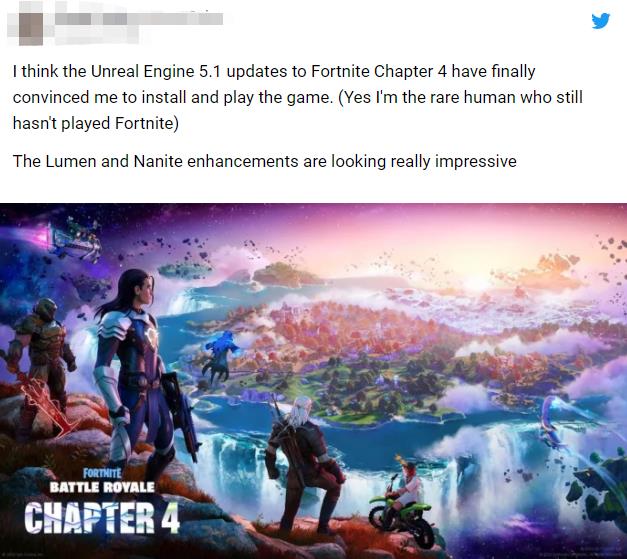
Task: Click the Lumen and Nanite enhancements sentence
Action: (264, 162)
